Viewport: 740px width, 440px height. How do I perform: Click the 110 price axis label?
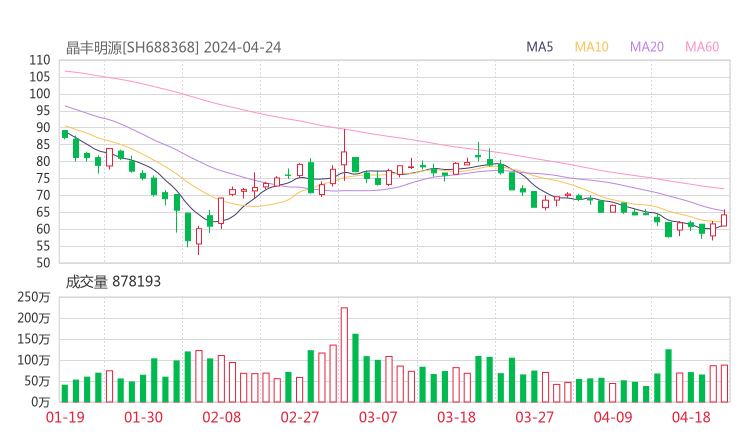pos(39,60)
